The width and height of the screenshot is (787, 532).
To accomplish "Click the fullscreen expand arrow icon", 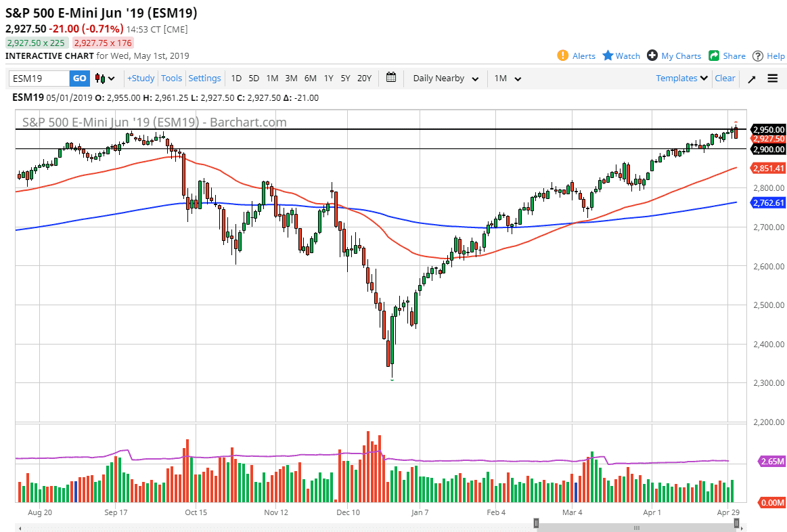I will coord(751,78).
